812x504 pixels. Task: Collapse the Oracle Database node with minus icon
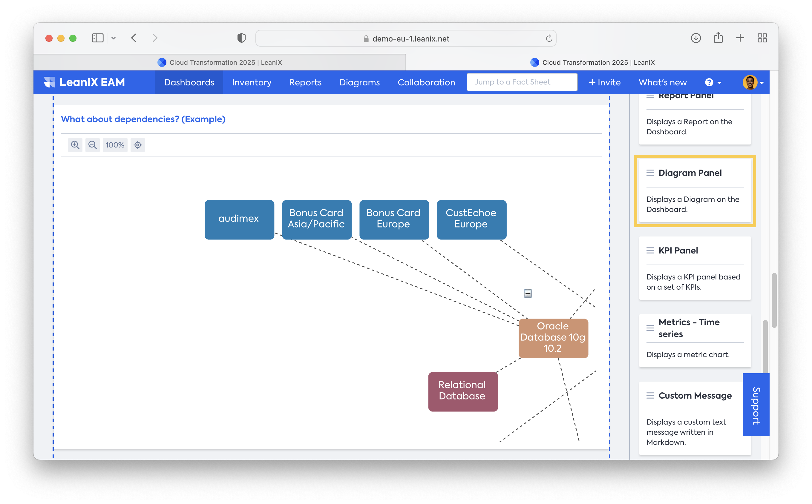(x=528, y=293)
